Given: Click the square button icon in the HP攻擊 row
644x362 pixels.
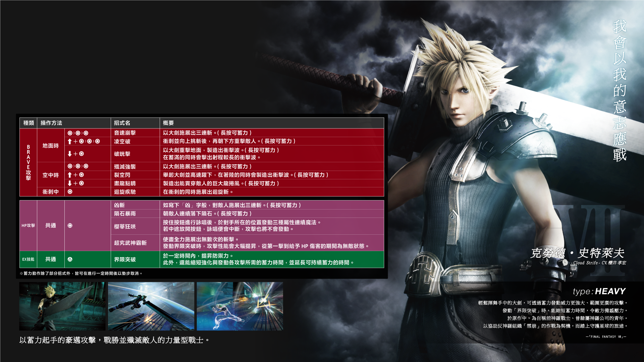Looking at the screenshot, I should (70, 226).
